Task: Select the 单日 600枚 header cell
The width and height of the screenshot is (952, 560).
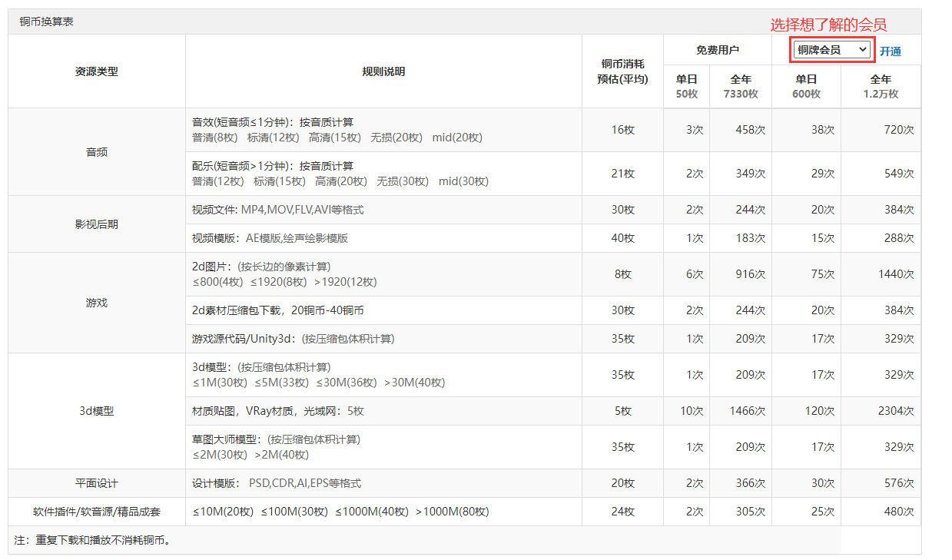Action: pos(806,86)
